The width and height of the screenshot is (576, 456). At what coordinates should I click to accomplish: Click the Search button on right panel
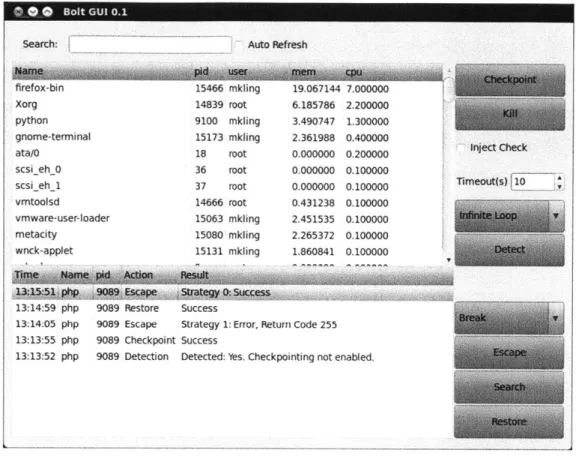click(x=509, y=387)
